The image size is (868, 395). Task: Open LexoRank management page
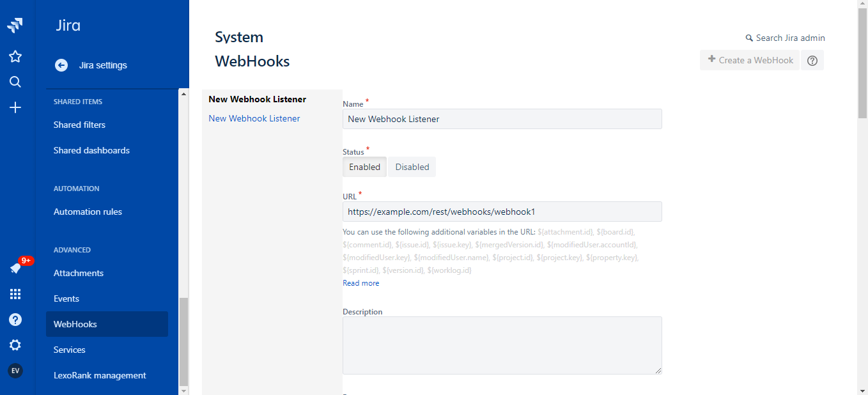click(100, 375)
